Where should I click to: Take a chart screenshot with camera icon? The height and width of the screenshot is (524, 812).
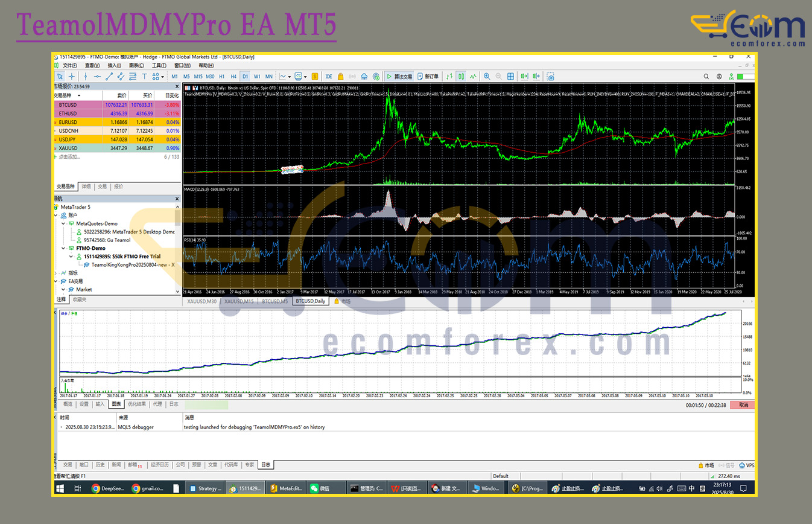pos(550,77)
